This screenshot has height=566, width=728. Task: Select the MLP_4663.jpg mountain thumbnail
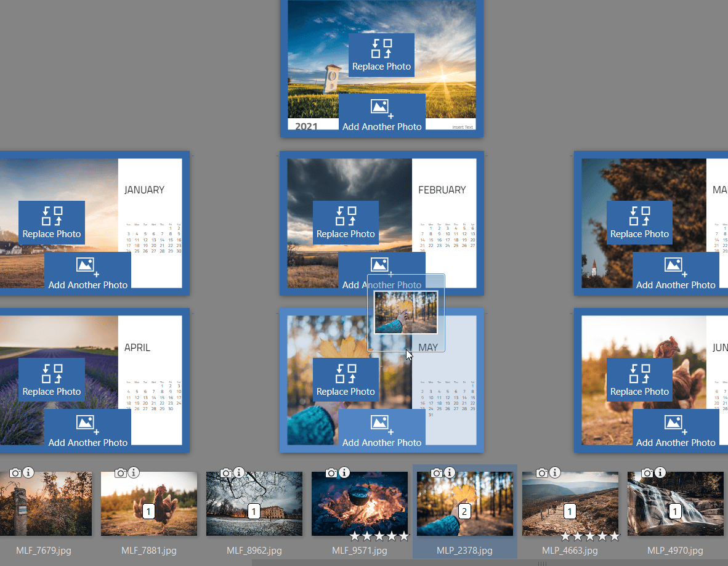(570, 504)
